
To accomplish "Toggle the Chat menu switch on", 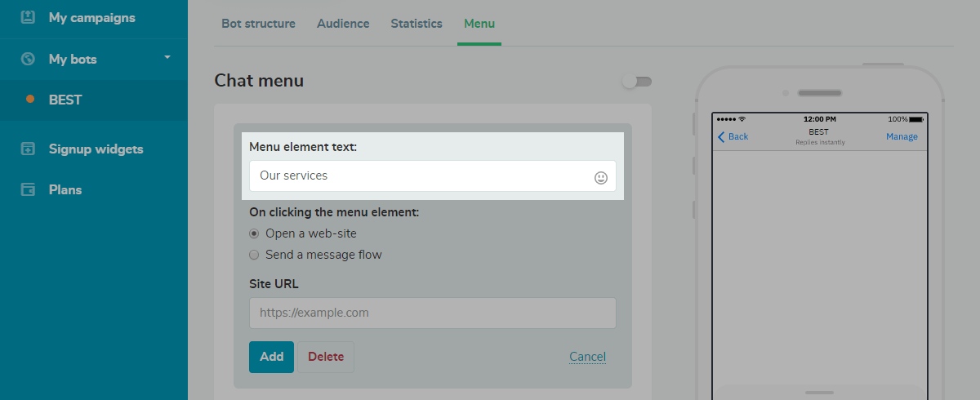I will pyautogui.click(x=636, y=82).
